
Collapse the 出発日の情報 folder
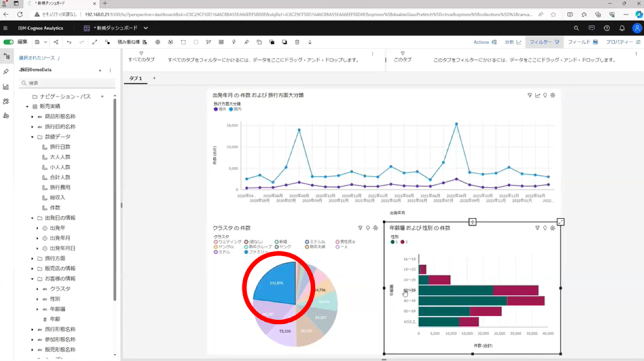(x=33, y=218)
